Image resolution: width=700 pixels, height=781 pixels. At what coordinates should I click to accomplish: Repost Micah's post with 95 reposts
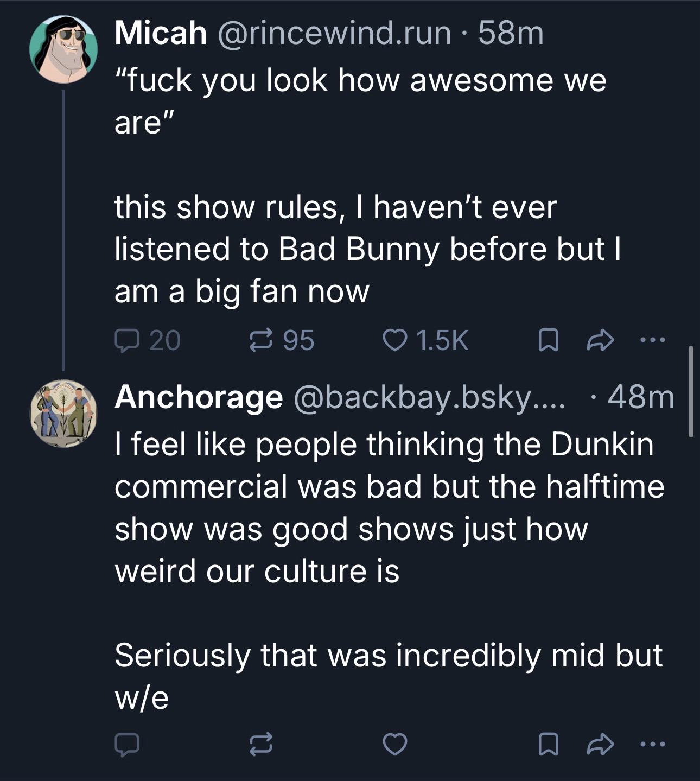pos(260,341)
